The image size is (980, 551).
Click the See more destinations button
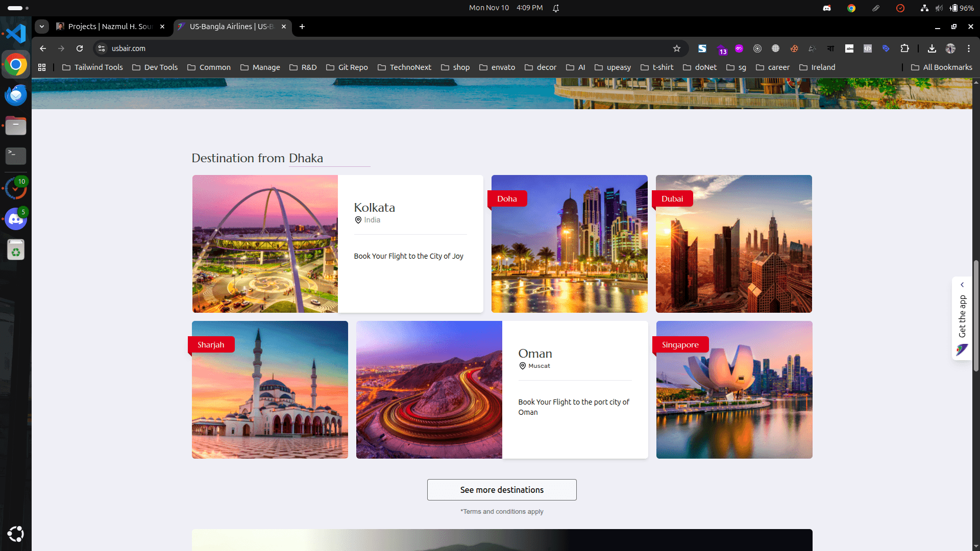point(501,489)
